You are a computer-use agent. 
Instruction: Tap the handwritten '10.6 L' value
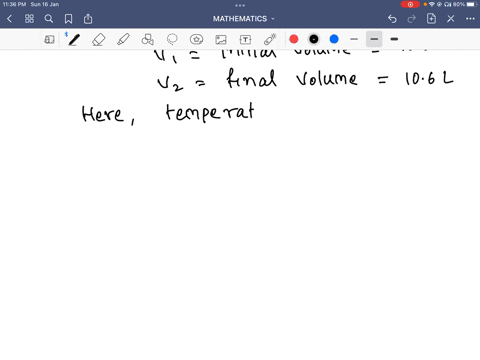429,79
